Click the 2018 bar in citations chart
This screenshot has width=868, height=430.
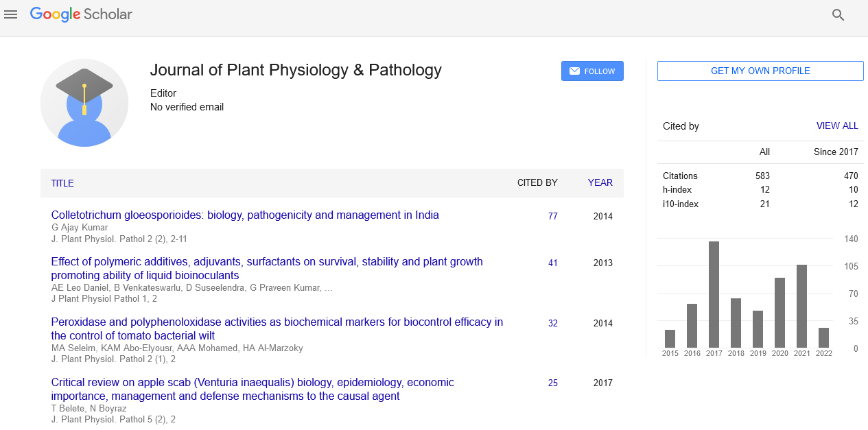pos(736,323)
